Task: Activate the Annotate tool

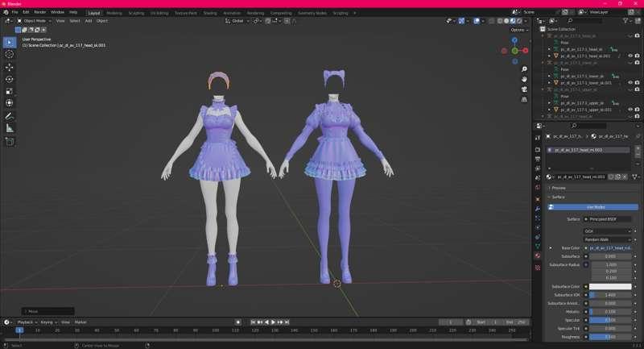Action: 10,116
